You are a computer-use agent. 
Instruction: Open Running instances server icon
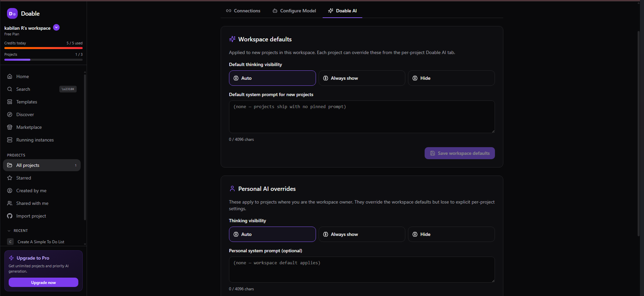10,140
